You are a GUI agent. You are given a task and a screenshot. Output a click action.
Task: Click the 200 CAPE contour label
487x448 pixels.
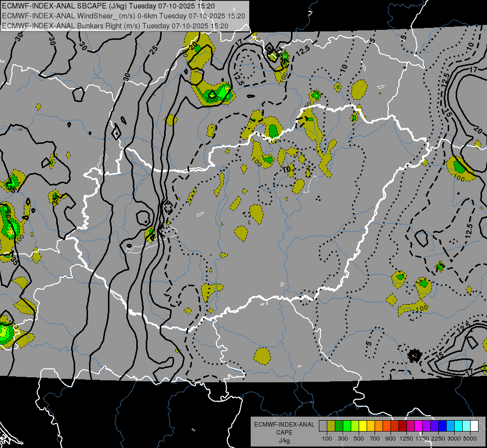(212, 100)
